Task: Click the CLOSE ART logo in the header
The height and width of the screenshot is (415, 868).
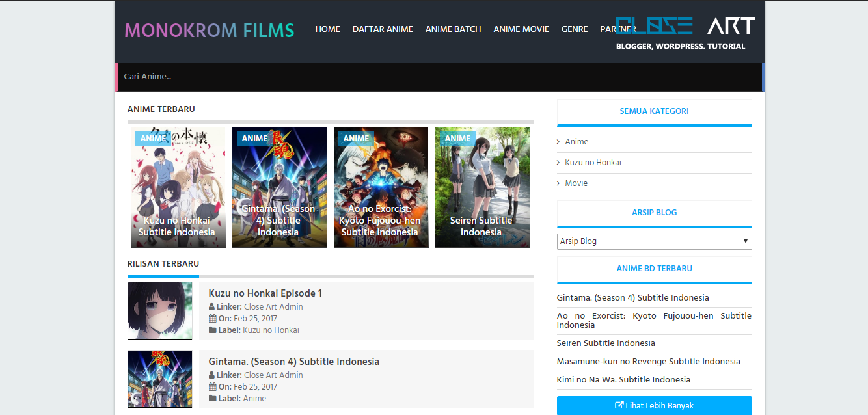Action: tap(685, 33)
